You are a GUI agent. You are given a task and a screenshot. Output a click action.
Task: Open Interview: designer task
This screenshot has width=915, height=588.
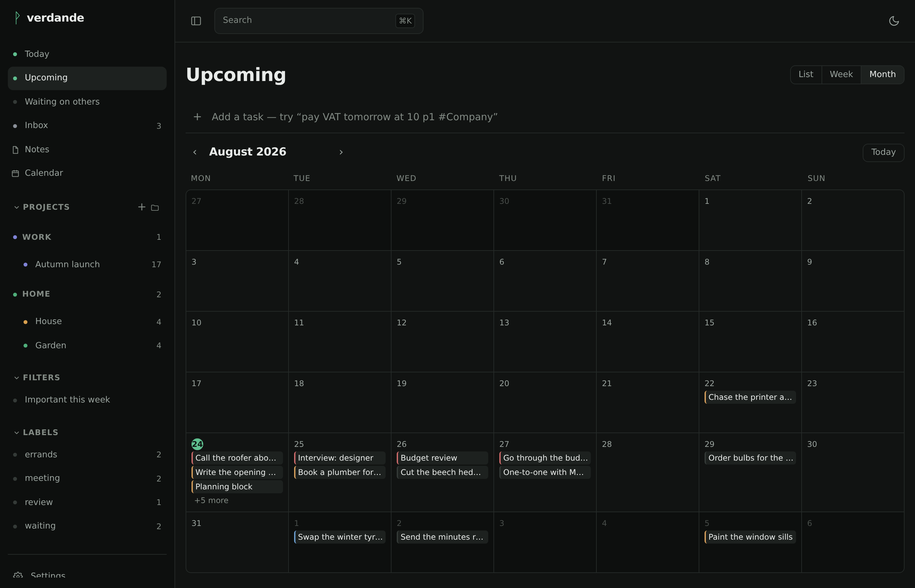(340, 458)
